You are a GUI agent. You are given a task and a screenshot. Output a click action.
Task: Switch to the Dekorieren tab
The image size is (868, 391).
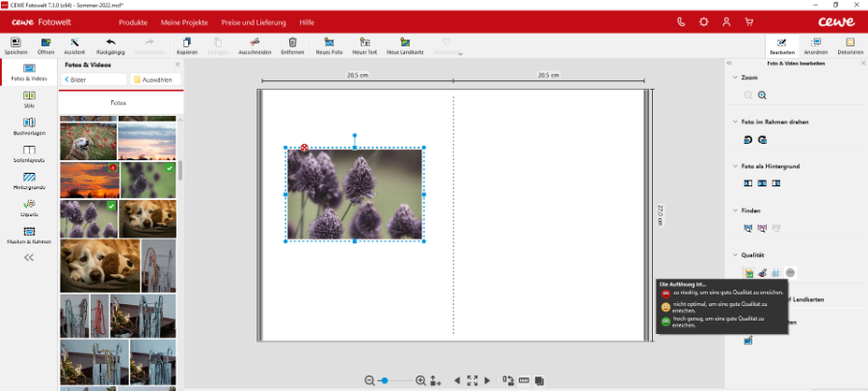pyautogui.click(x=850, y=46)
